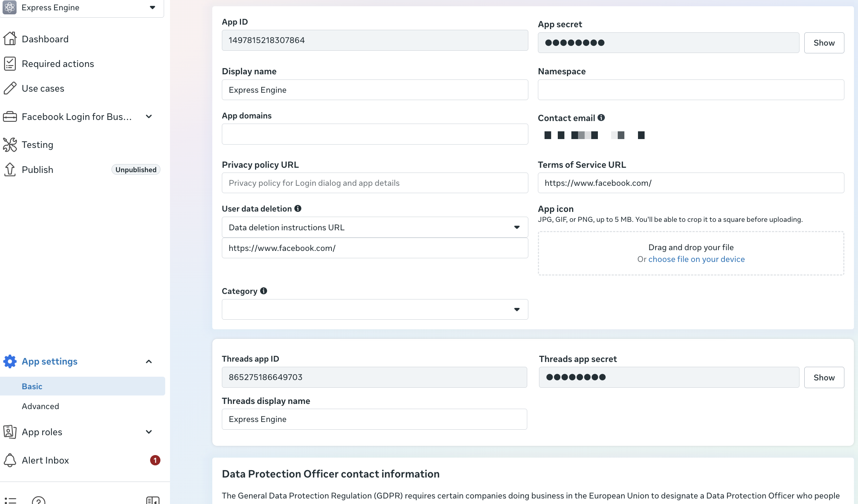Click the Threads app ID field
The height and width of the screenshot is (504, 858).
click(375, 377)
